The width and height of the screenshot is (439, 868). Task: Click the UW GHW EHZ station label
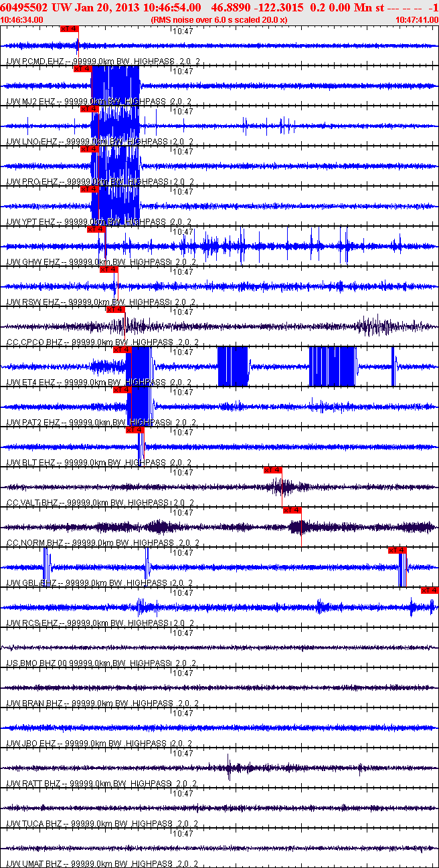point(32,261)
